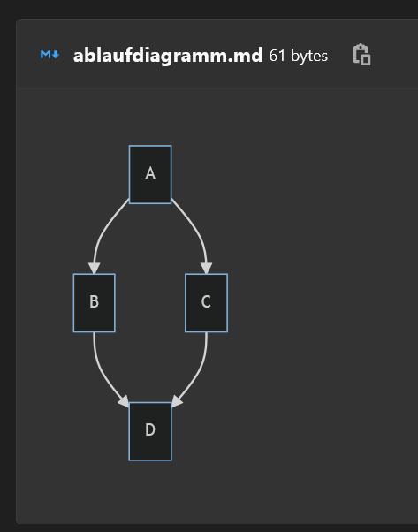Select node B in the flowchart
The image size is (418, 532).
95,302
